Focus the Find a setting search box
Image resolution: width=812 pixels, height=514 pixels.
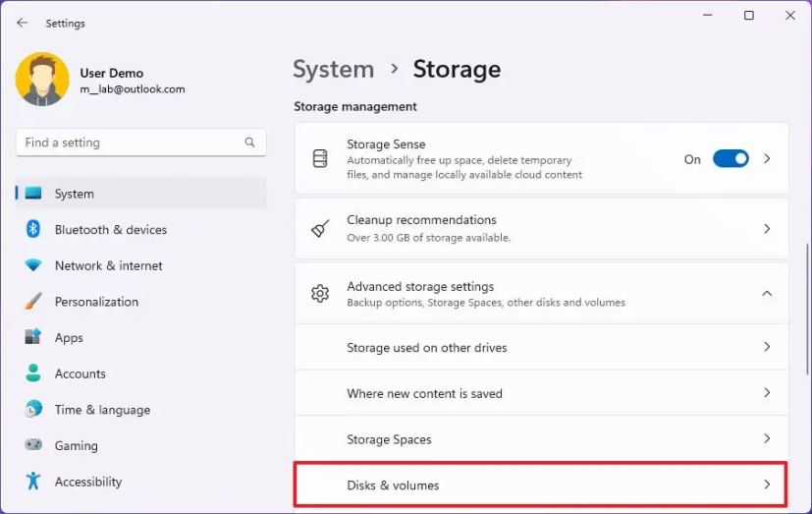(141, 143)
